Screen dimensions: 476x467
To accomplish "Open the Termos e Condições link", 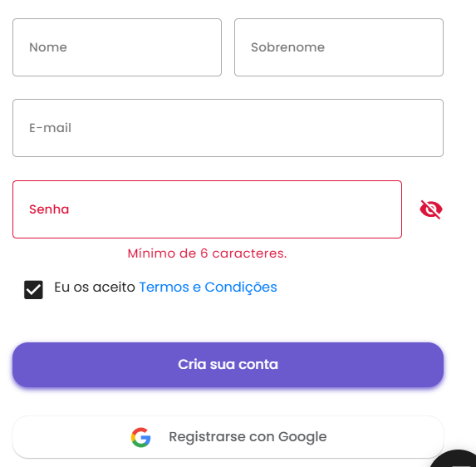I will [208, 288].
